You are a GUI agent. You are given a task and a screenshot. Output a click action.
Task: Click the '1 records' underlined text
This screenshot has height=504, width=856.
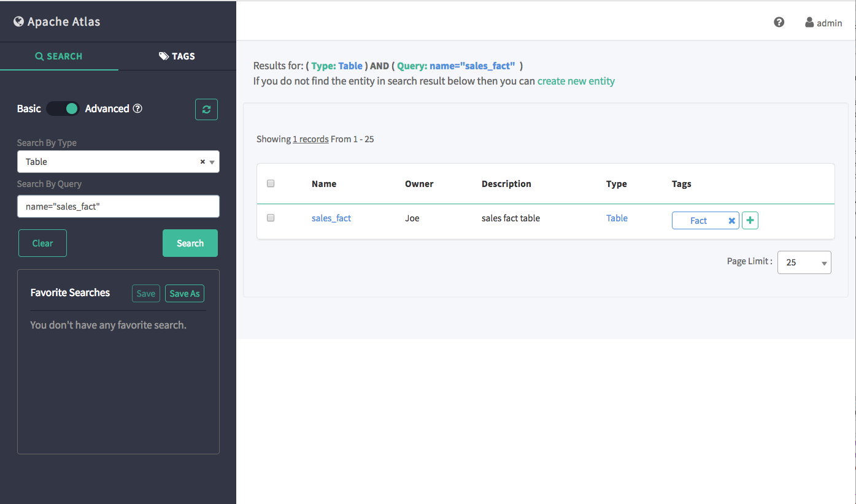point(310,139)
